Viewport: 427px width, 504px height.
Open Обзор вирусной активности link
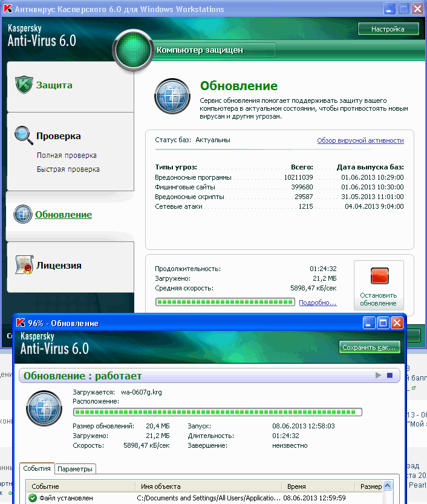point(360,140)
